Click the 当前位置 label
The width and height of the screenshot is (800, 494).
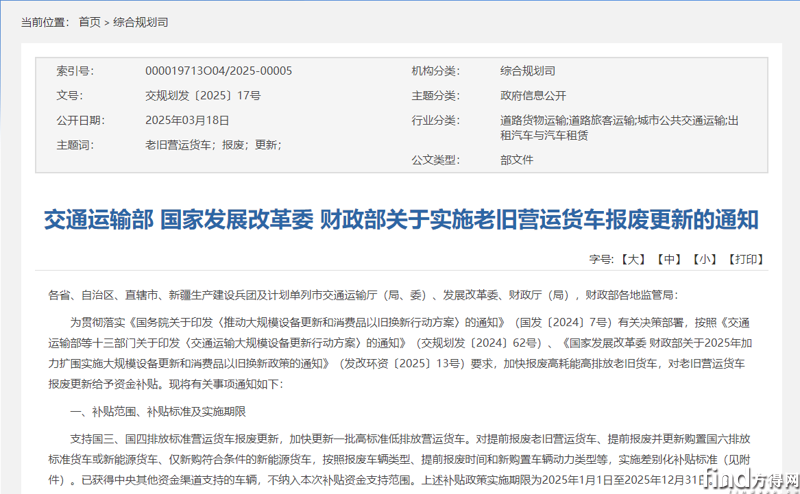[x=45, y=21]
